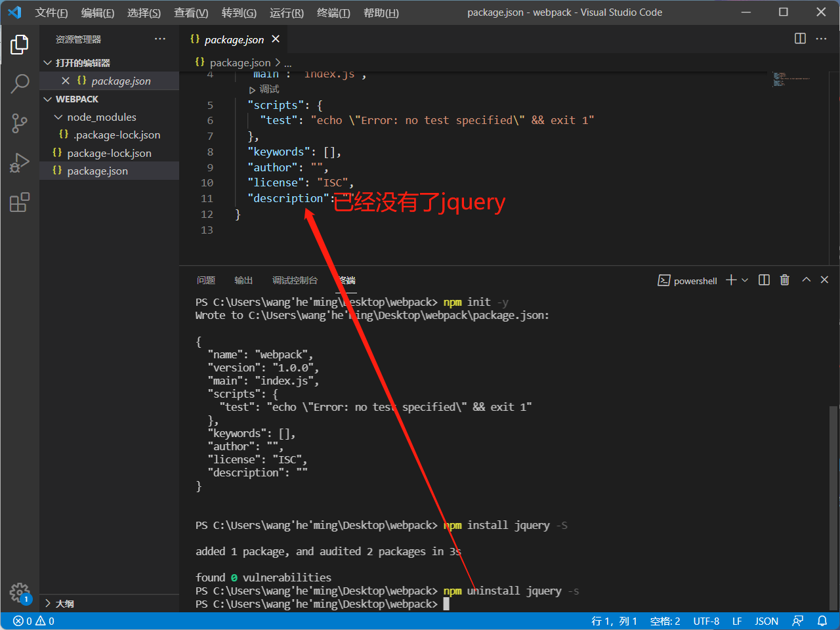Close the package.json editor tab
This screenshot has height=630, width=840.
coord(276,39)
